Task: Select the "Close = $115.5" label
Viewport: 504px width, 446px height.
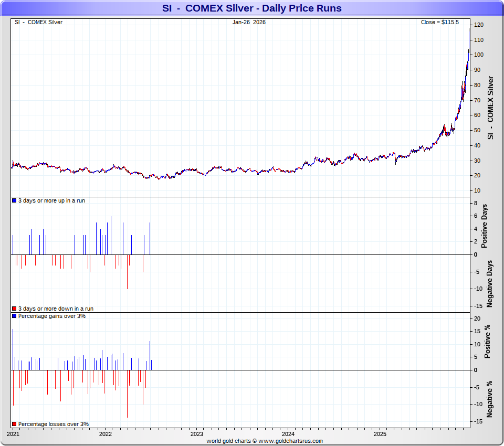Action: pos(439,22)
